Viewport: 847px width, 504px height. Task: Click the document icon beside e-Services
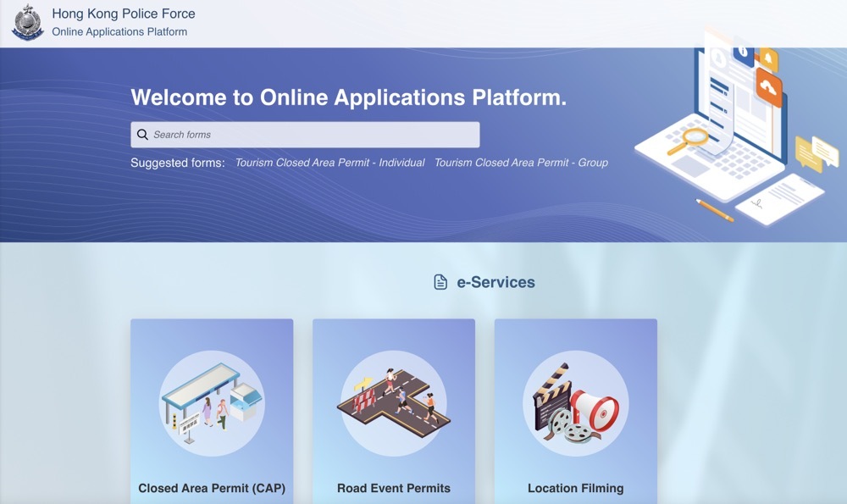click(x=440, y=282)
